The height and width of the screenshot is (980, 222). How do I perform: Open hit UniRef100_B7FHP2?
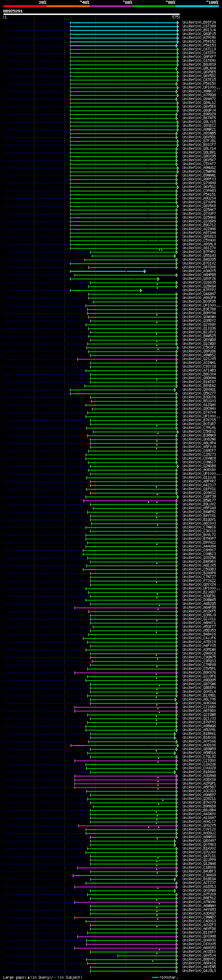[x=199, y=252]
